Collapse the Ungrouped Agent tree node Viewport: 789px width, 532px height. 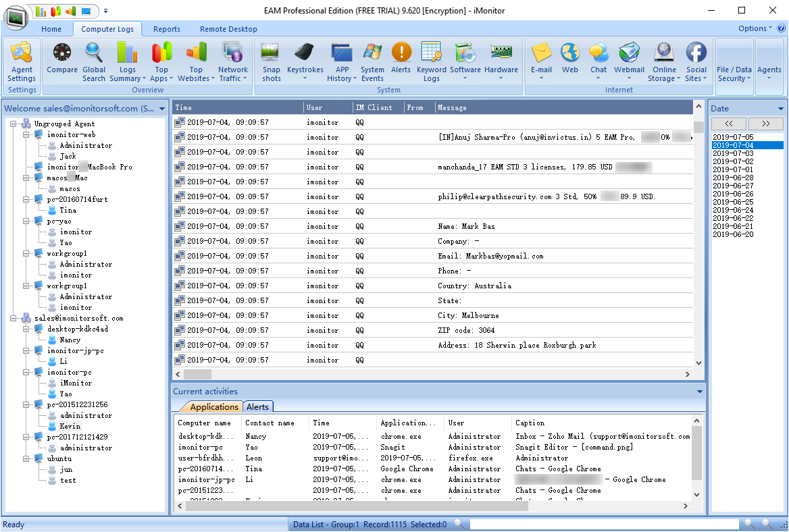[x=14, y=124]
